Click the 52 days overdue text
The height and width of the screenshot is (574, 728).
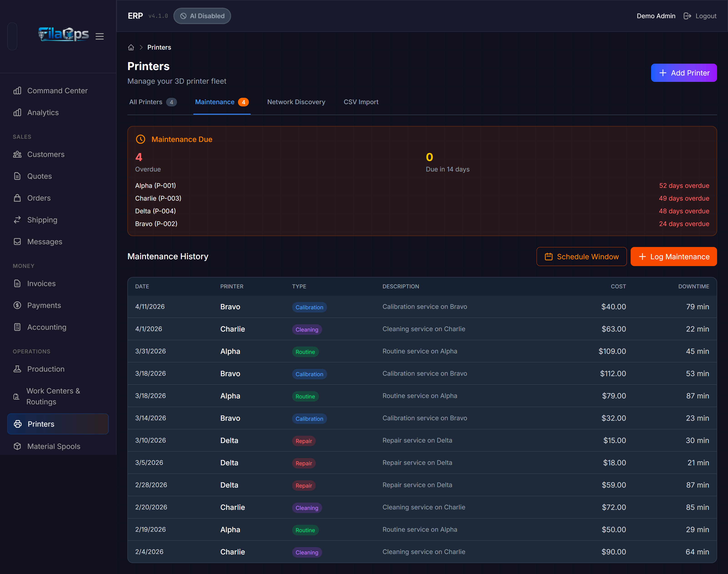pos(684,186)
